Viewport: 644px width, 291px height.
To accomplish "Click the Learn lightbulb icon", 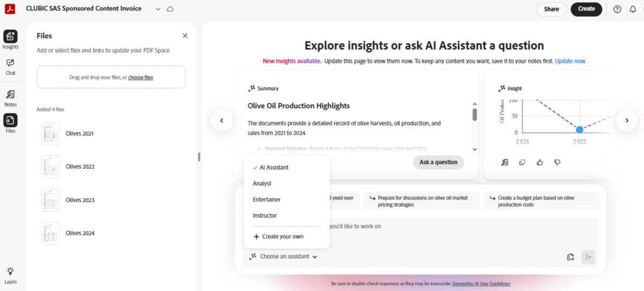I will (10, 272).
